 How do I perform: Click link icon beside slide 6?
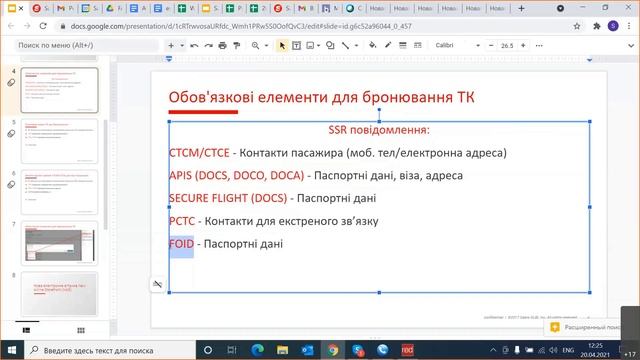tap(11, 185)
